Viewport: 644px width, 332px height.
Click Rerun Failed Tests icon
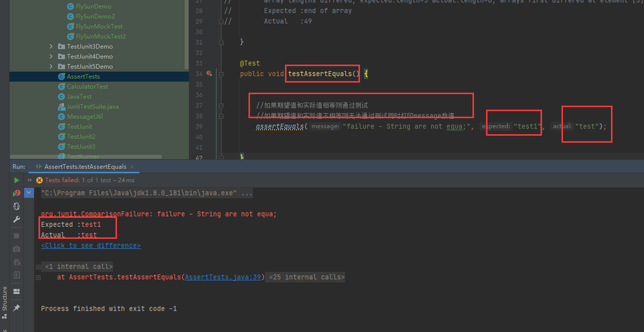point(16,192)
